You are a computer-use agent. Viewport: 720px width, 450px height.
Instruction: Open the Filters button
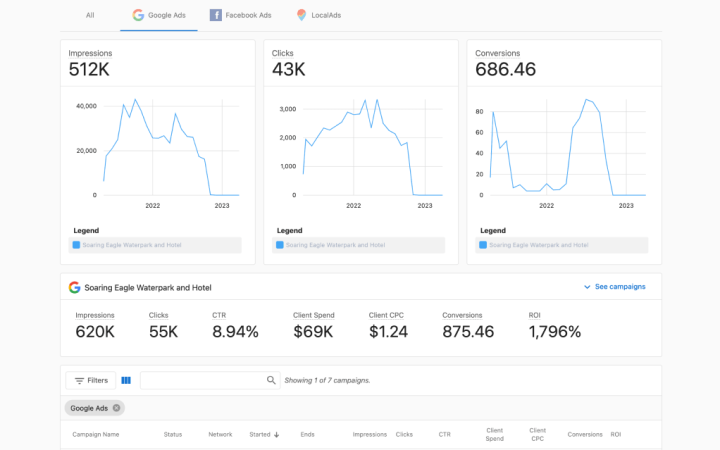click(x=91, y=380)
